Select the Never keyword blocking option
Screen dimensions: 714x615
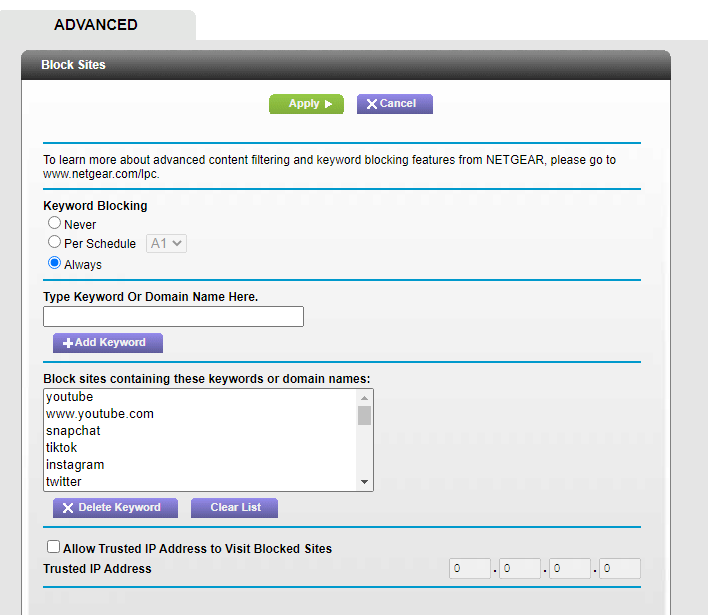[x=55, y=223]
